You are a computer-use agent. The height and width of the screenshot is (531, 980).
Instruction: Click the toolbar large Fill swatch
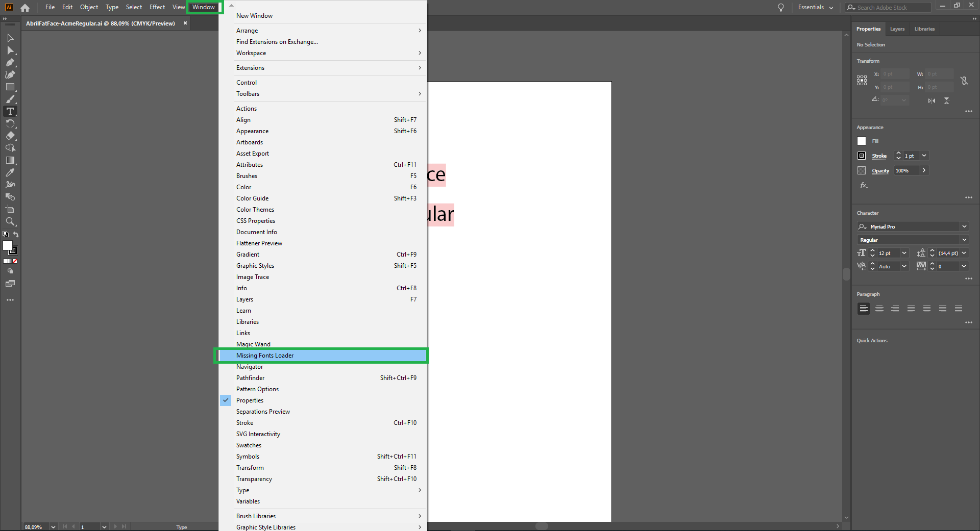(8, 245)
